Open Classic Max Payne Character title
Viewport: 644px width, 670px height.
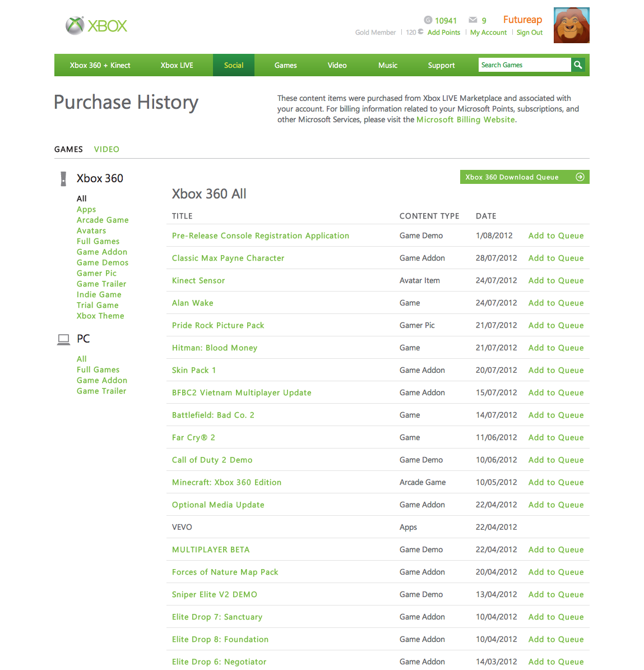pyautogui.click(x=228, y=258)
